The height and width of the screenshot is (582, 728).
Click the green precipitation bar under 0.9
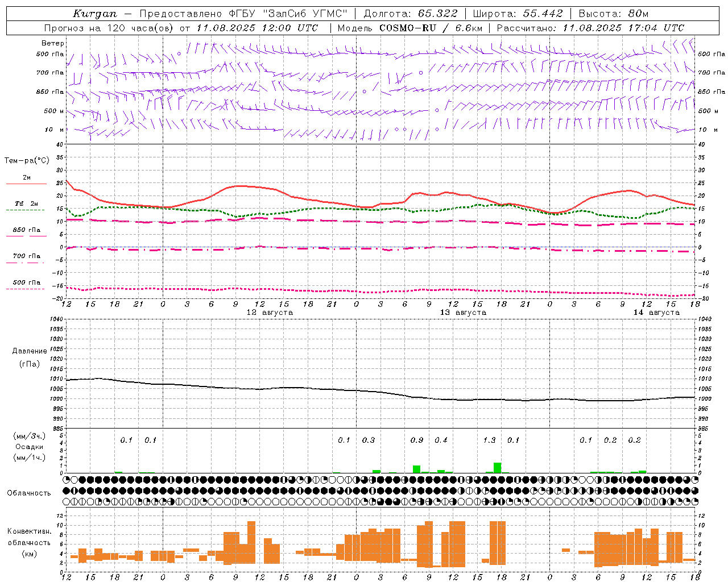click(x=416, y=469)
